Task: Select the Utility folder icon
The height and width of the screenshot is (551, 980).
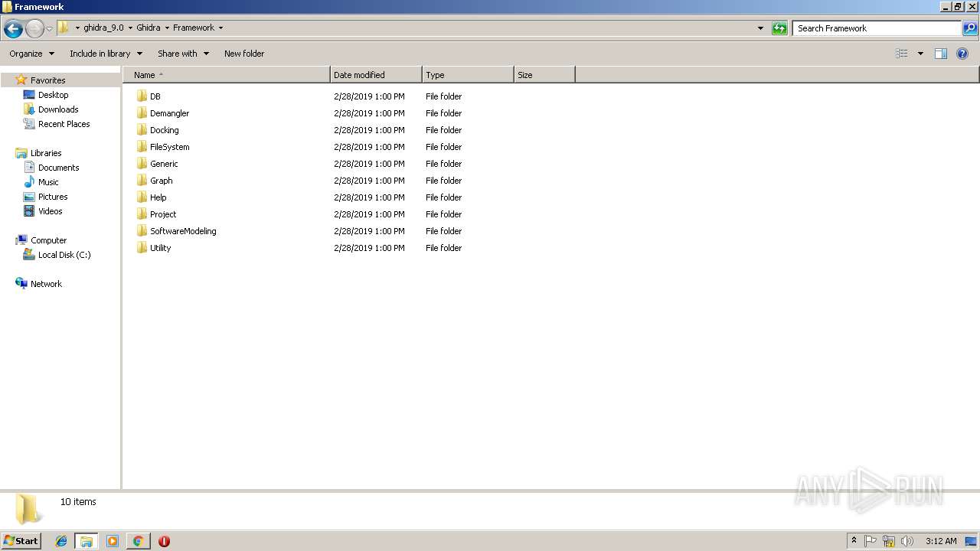Action: click(142, 248)
